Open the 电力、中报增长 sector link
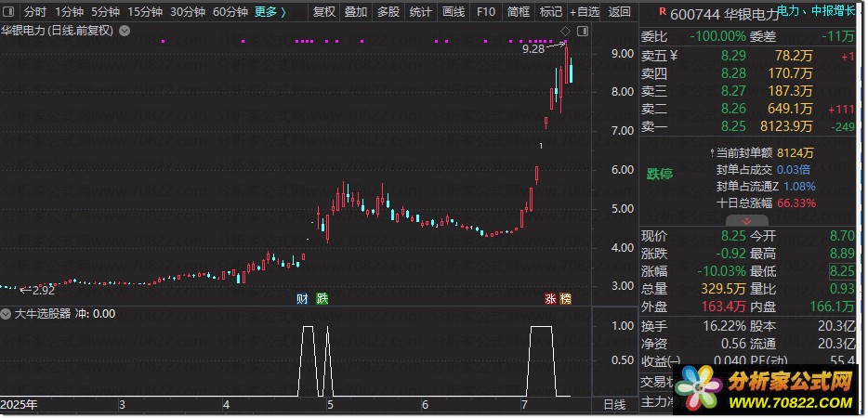This screenshot has height=418, width=868. tap(815, 10)
